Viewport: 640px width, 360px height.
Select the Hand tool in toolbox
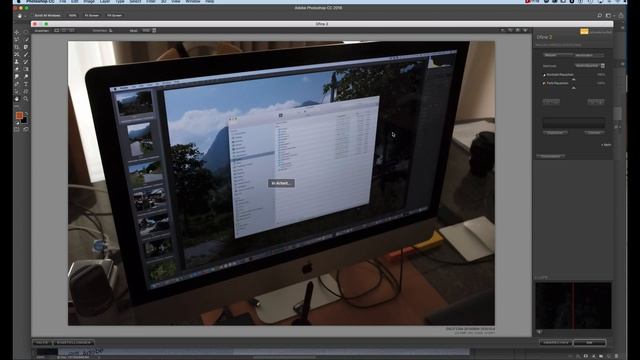click(17, 99)
